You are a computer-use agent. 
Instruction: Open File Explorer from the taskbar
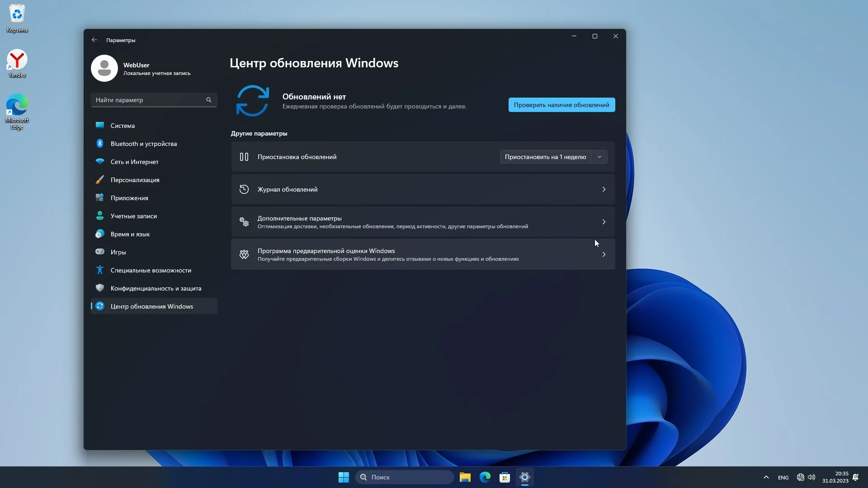(x=465, y=477)
